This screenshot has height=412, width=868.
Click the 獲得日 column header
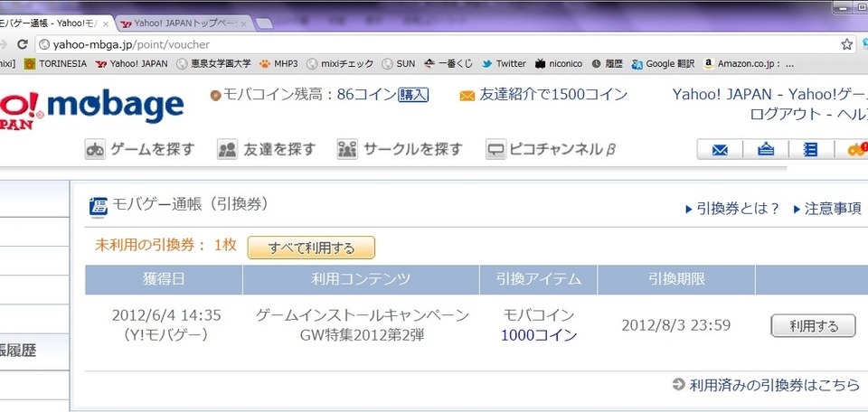[164, 280]
